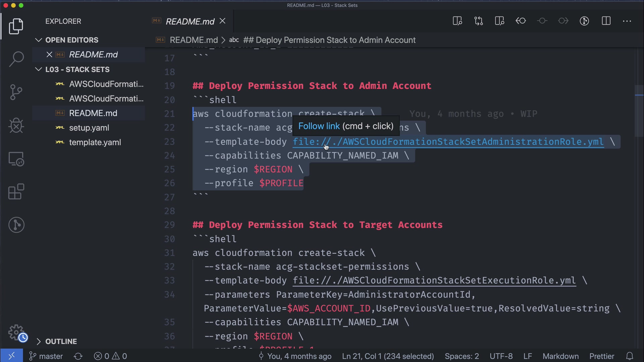Click the Markdown language mode button
The image size is (644, 362).
(560, 356)
